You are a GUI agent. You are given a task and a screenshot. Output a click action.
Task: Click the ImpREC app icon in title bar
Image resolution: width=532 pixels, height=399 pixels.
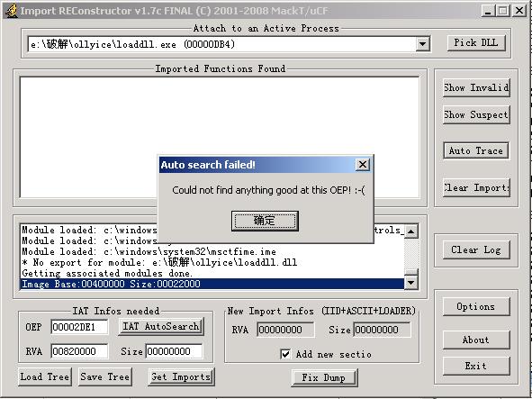coord(12,11)
